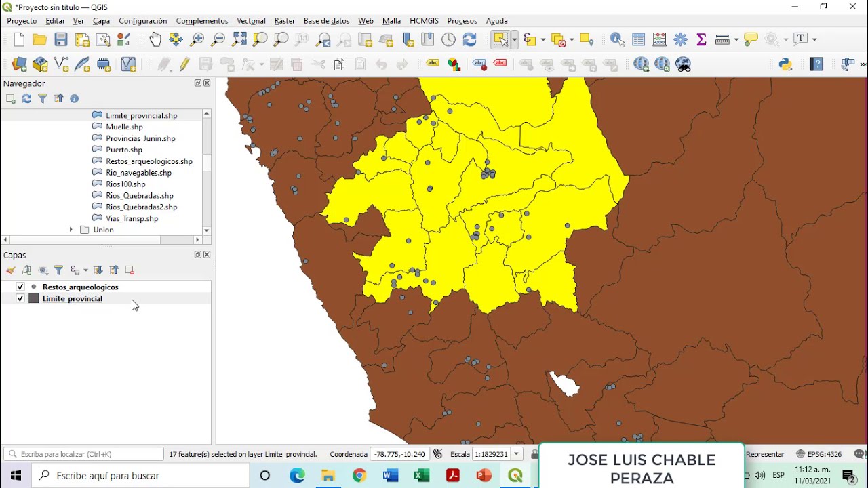Click the Refresh map icon
868x488 pixels.
coord(469,40)
